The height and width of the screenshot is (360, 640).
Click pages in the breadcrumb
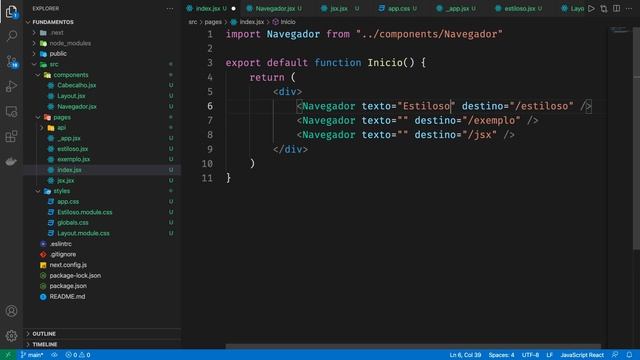tap(213, 22)
